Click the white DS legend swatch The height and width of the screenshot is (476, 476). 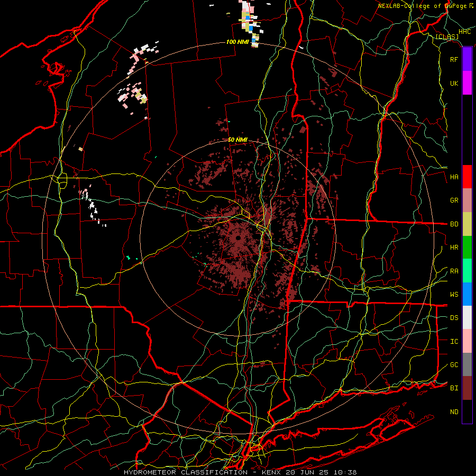tap(467, 317)
